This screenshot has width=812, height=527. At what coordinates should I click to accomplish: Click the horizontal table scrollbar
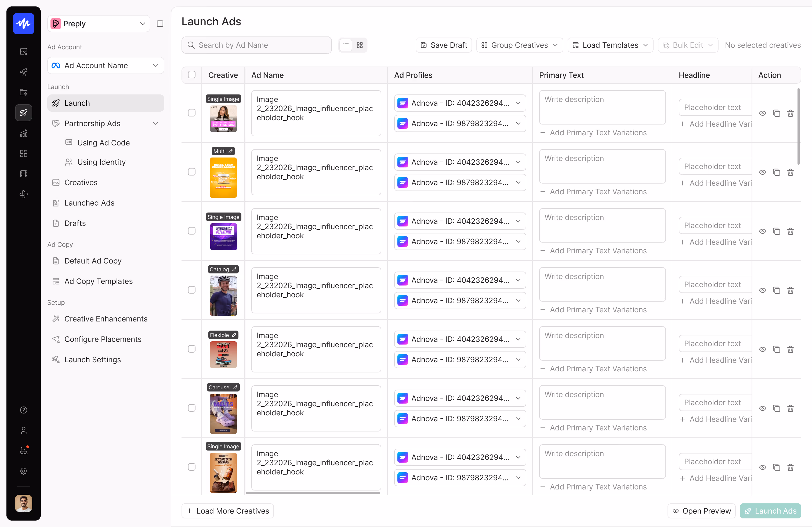tap(313, 493)
